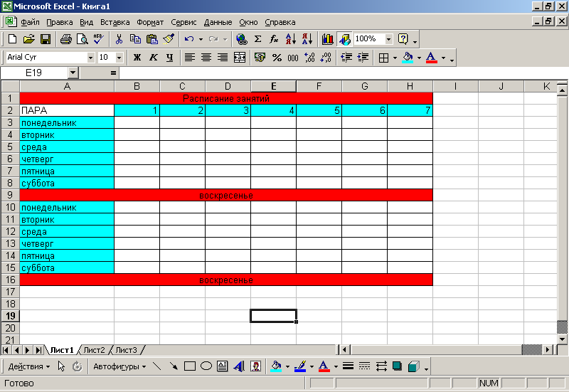Sort ascending with the A-Z icon
The image size is (569, 392).
point(291,39)
